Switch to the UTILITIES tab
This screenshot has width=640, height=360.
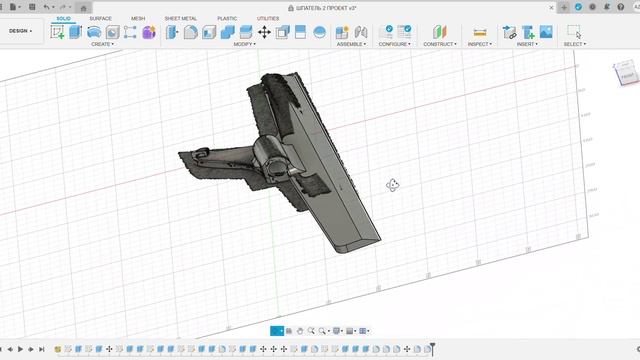(268, 18)
